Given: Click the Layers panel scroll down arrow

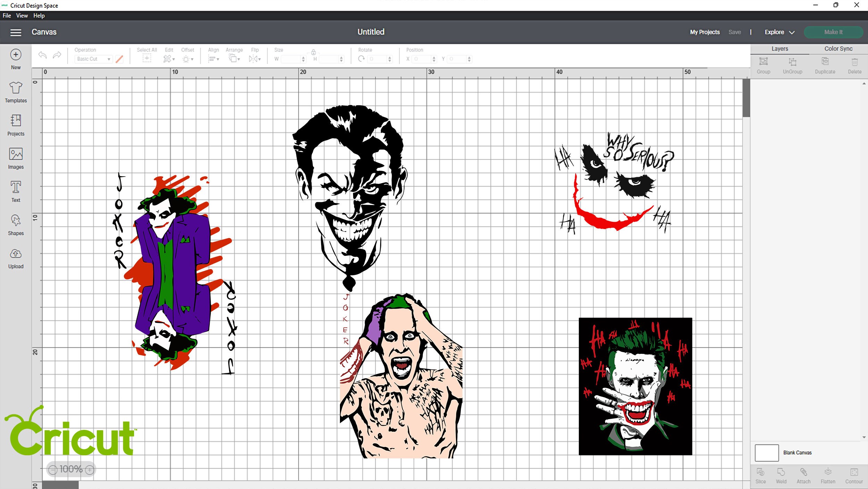Looking at the screenshot, I should pos(864,437).
